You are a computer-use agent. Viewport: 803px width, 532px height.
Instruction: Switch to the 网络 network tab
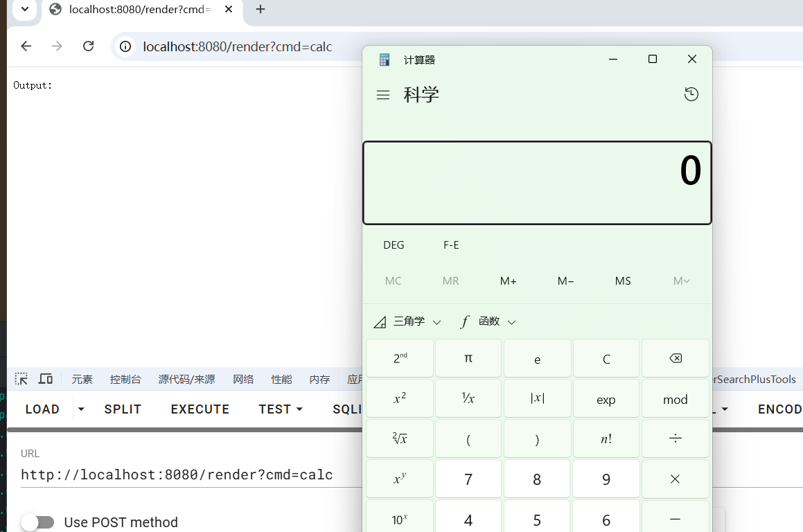243,380
